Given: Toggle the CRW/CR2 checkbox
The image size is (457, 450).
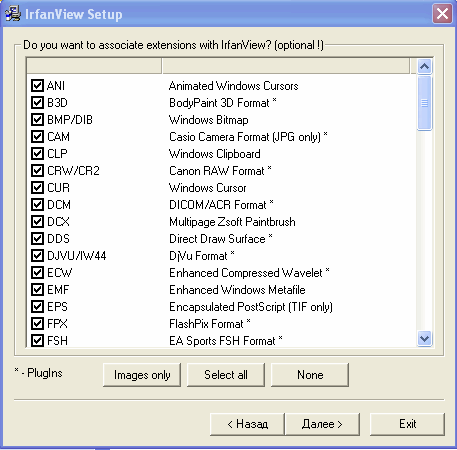Looking at the screenshot, I should [x=37, y=171].
